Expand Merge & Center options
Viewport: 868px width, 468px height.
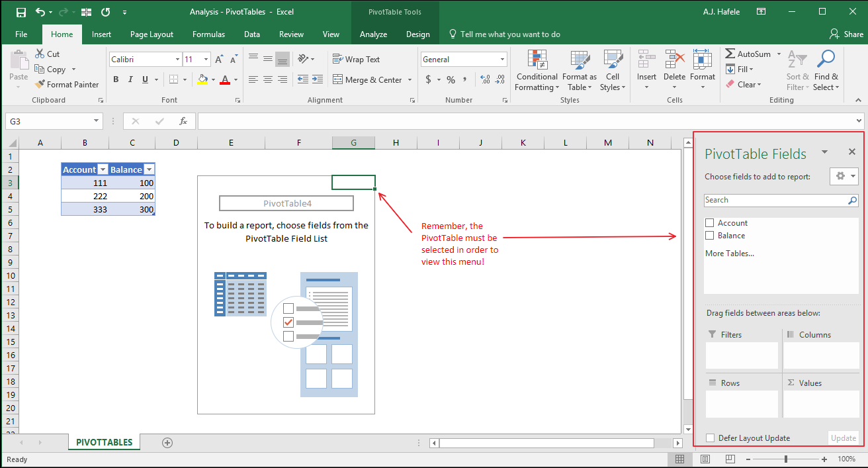point(410,80)
